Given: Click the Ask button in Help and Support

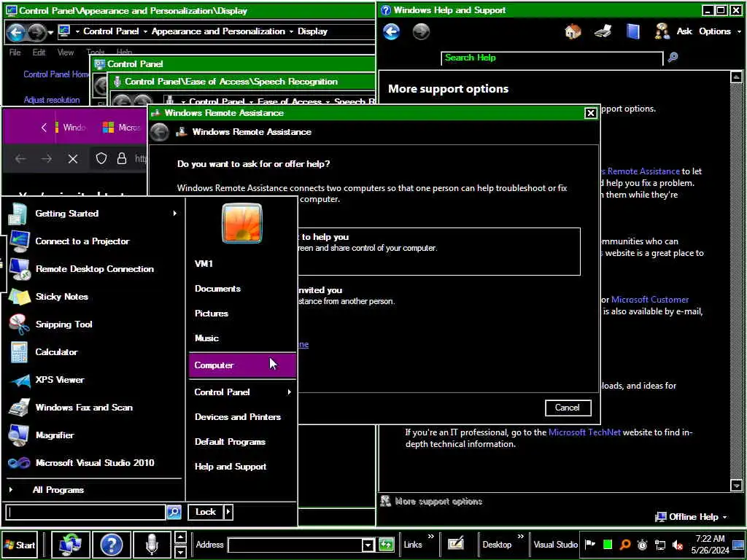Looking at the screenshot, I should pos(673,31).
